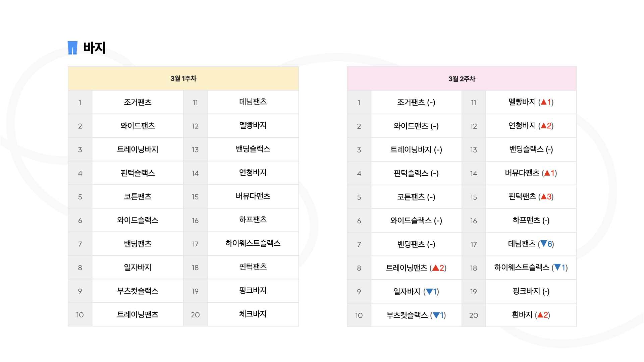
Task: Click 조거팬츠 in the 3월 1주차 table
Action: [138, 102]
